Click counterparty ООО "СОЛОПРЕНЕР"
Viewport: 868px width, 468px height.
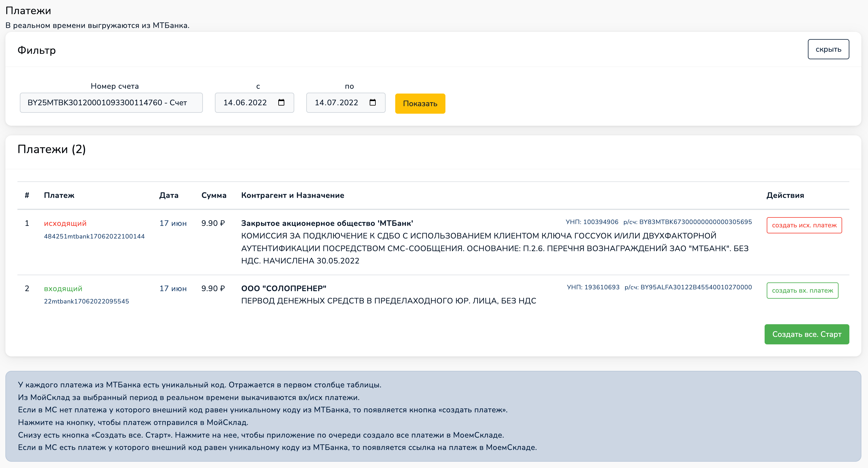coord(284,289)
